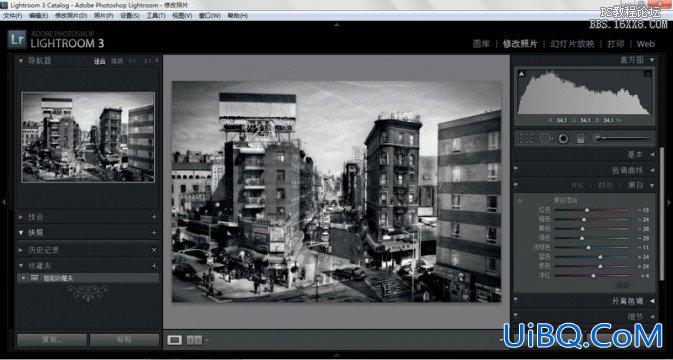The width and height of the screenshot is (673, 360).
Task: Collapse the 导航器 panel
Action: tap(21, 61)
